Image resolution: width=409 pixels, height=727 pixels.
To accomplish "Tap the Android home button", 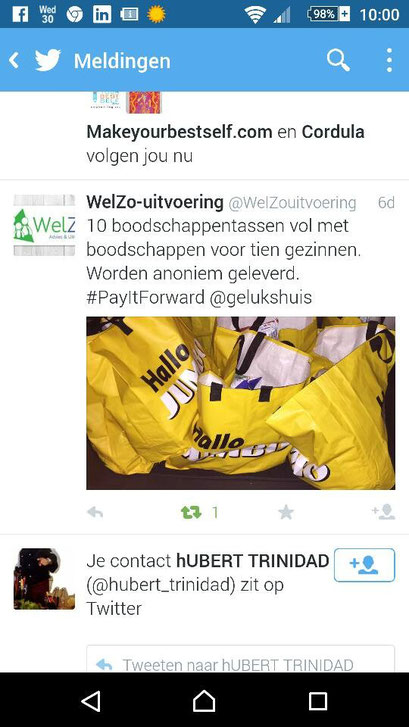I will tap(204, 701).
